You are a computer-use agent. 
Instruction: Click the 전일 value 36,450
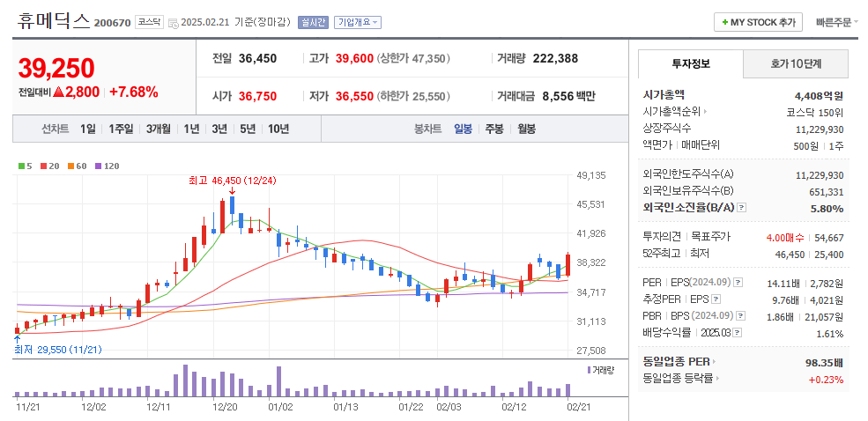257,59
